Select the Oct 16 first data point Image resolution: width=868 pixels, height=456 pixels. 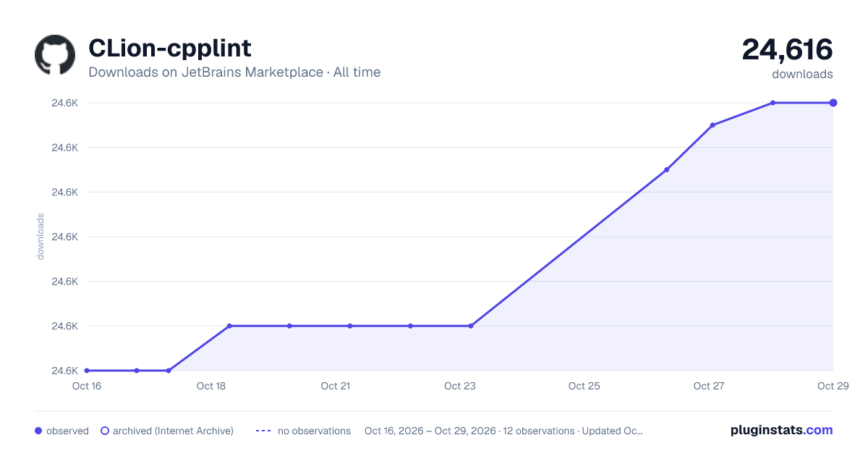(x=87, y=371)
